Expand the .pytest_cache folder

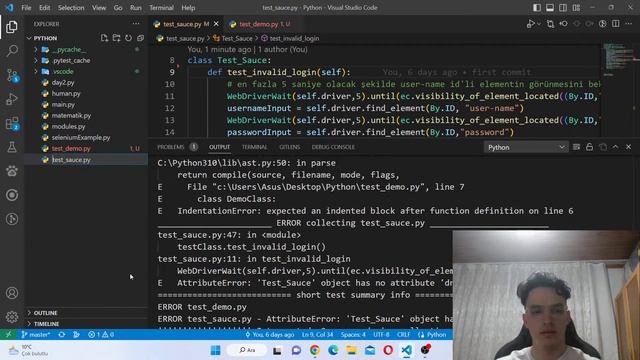pos(71,60)
